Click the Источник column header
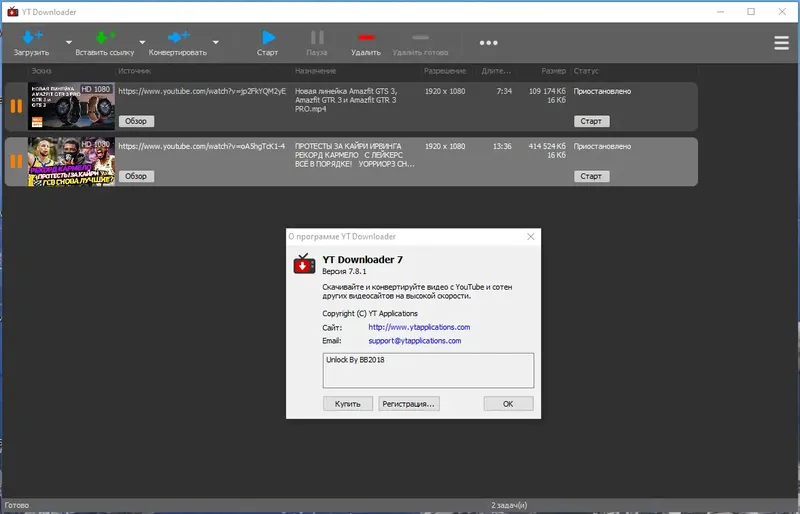The width and height of the screenshot is (800, 514). pyautogui.click(x=135, y=71)
